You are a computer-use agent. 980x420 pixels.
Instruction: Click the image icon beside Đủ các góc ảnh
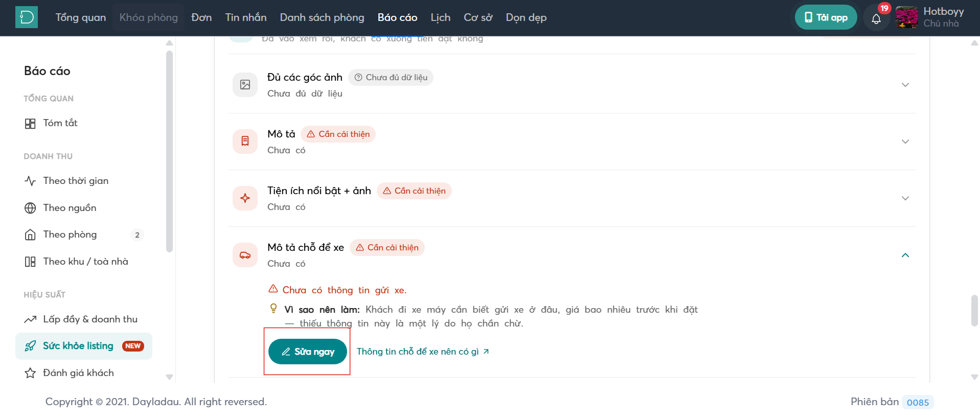click(245, 85)
